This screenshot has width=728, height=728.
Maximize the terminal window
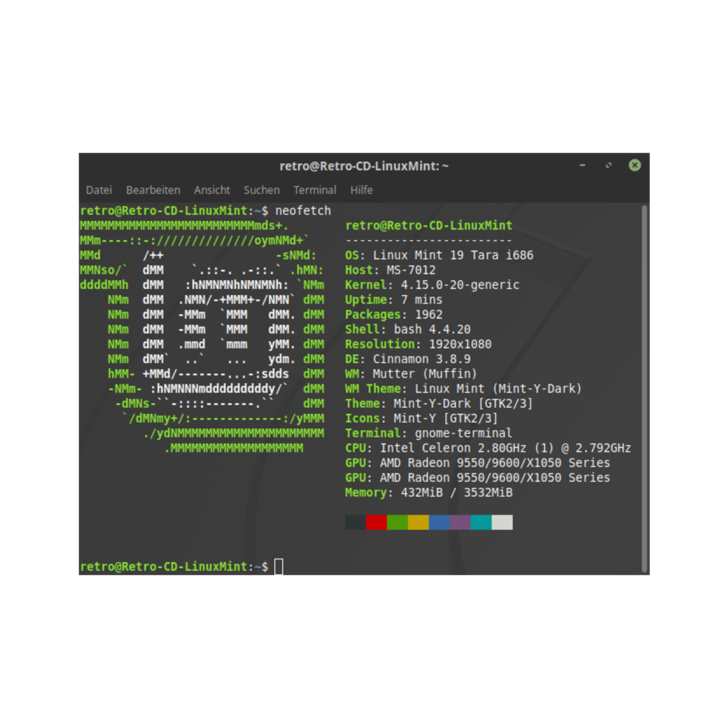(x=608, y=165)
